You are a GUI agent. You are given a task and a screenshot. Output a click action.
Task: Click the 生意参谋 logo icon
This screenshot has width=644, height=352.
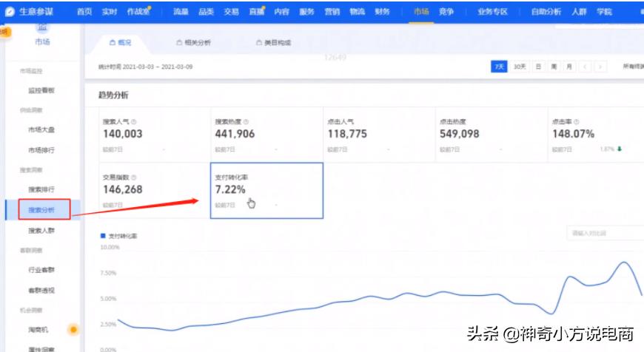pos(10,12)
